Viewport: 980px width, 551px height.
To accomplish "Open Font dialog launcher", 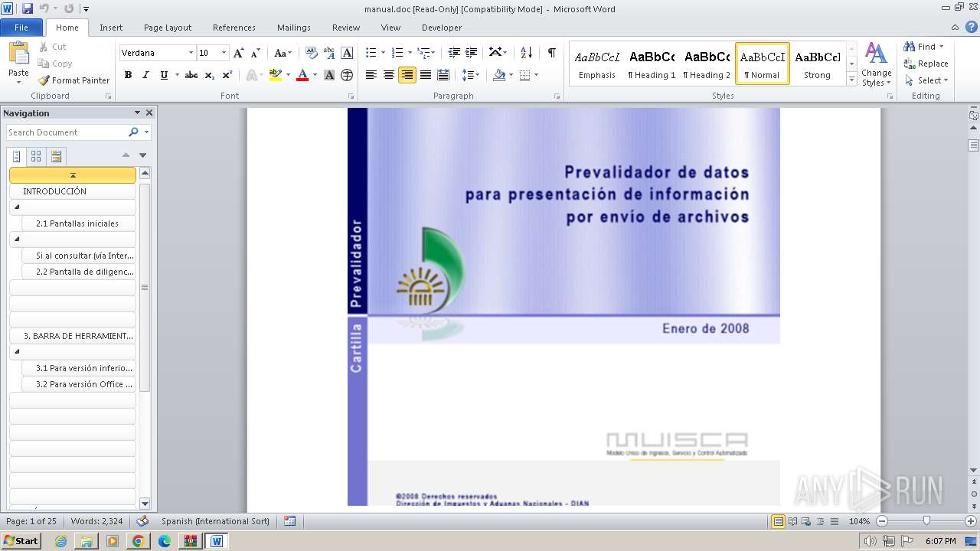I will tap(351, 96).
